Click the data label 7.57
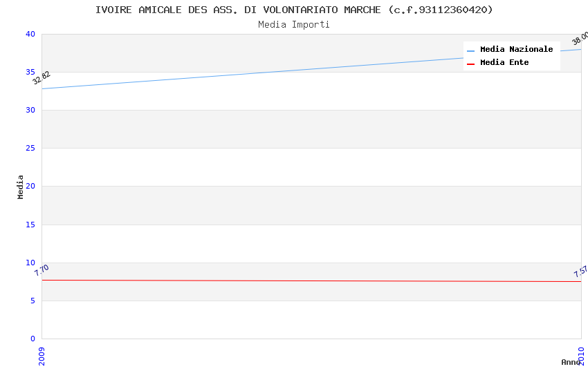The width and height of the screenshot is (588, 380). click(x=581, y=272)
